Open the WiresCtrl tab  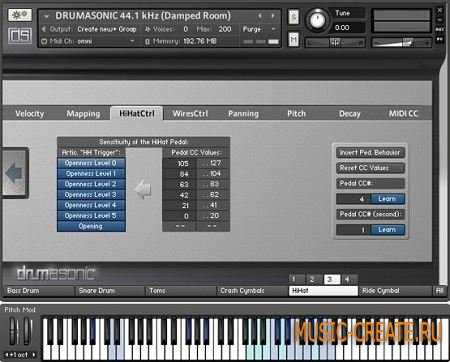click(x=190, y=114)
